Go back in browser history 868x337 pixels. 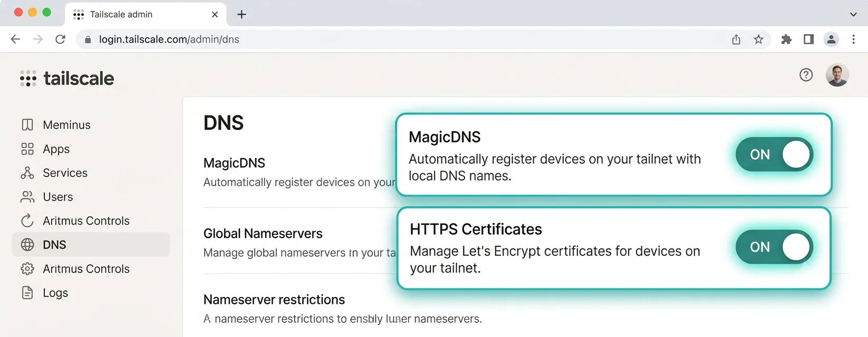pyautogui.click(x=15, y=39)
